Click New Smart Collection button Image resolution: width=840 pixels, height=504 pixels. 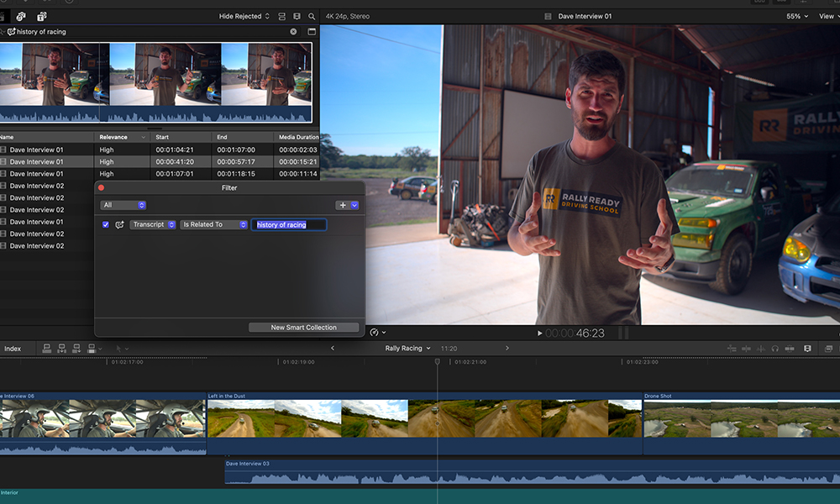click(304, 328)
